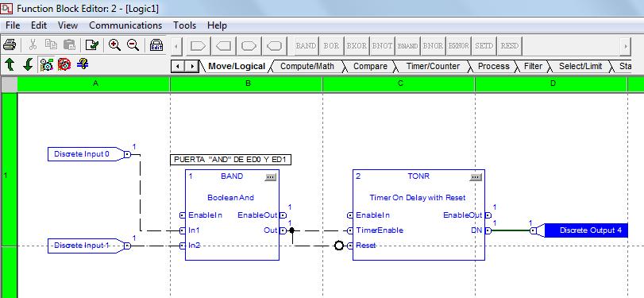The height and width of the screenshot is (298, 644).
Task: Click the TONR Reset input pin
Action: click(x=350, y=246)
